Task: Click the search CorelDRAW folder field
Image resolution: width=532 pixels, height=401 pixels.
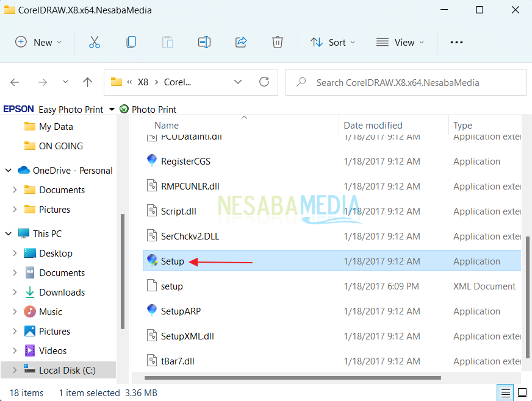Action: coord(406,82)
